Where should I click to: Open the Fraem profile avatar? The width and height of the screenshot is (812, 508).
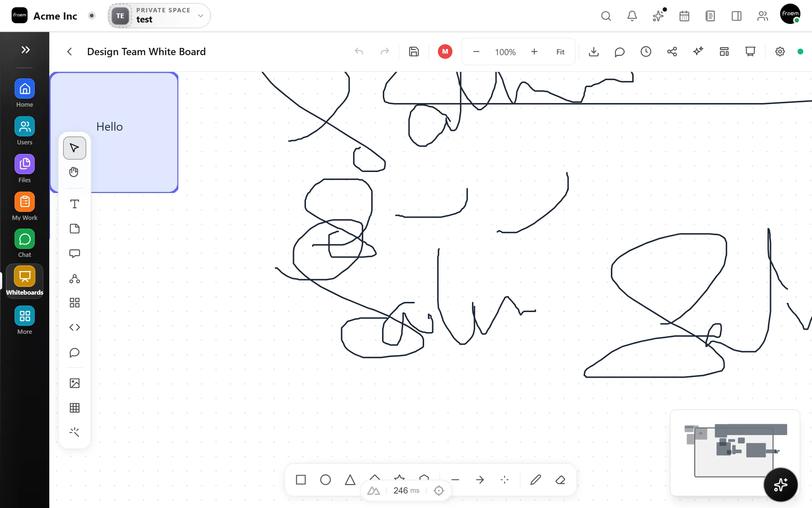pyautogui.click(x=790, y=15)
